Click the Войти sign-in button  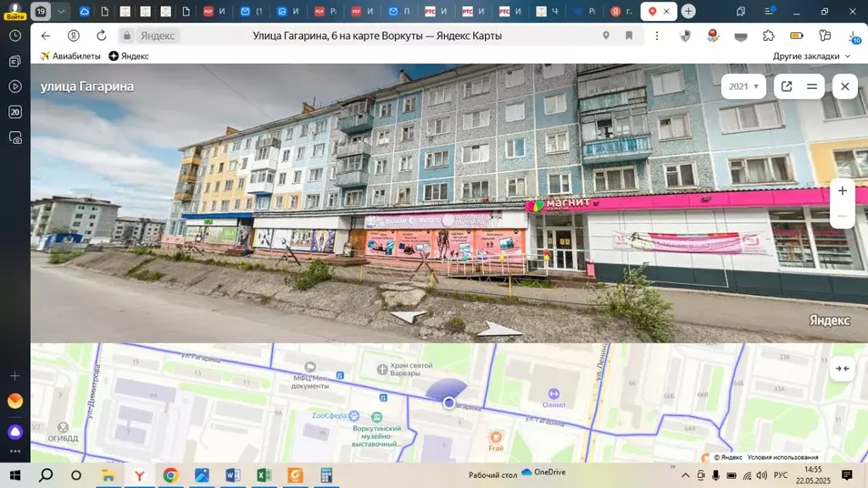15,11
